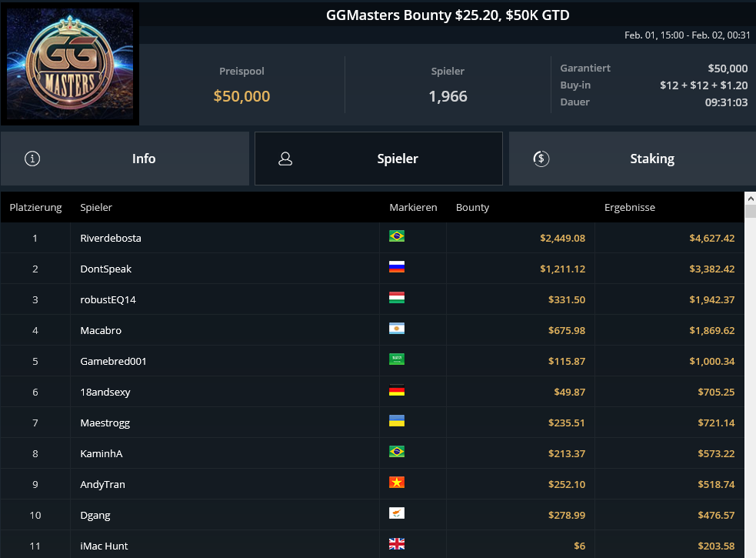Viewport: 756px width, 558px height.
Task: Click AndyTran's Vietnam flag icon
Action: [x=397, y=483]
